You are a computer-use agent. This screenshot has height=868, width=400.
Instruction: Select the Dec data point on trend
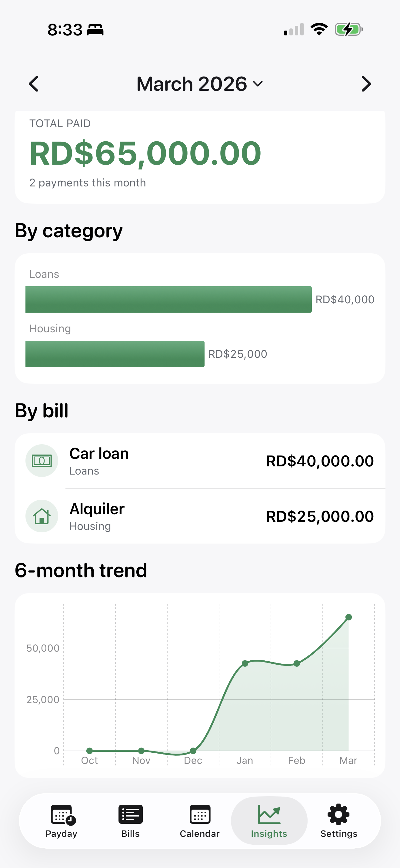pos(193,751)
